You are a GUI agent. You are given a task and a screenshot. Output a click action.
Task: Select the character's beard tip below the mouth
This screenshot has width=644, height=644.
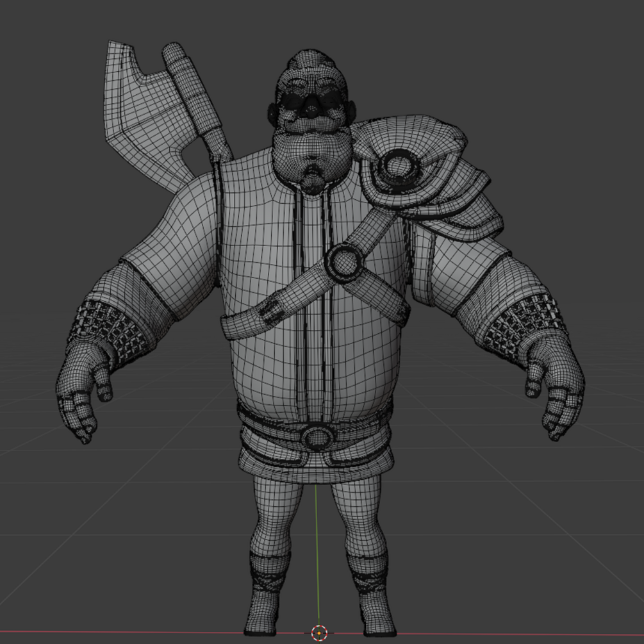[x=313, y=179]
